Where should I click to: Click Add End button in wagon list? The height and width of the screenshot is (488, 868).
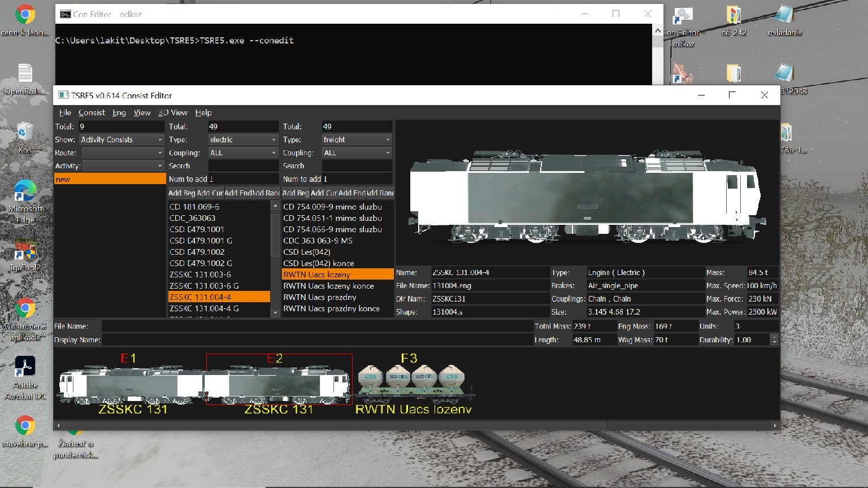pyautogui.click(x=351, y=193)
